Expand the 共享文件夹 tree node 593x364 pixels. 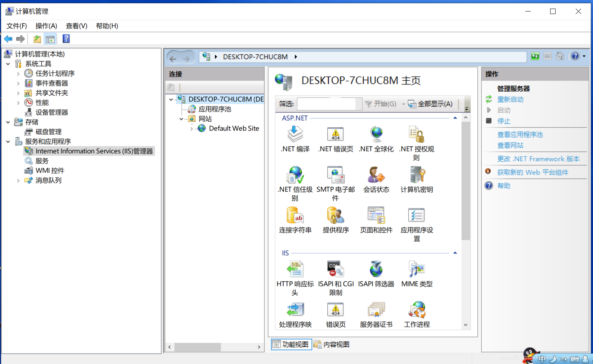18,93
